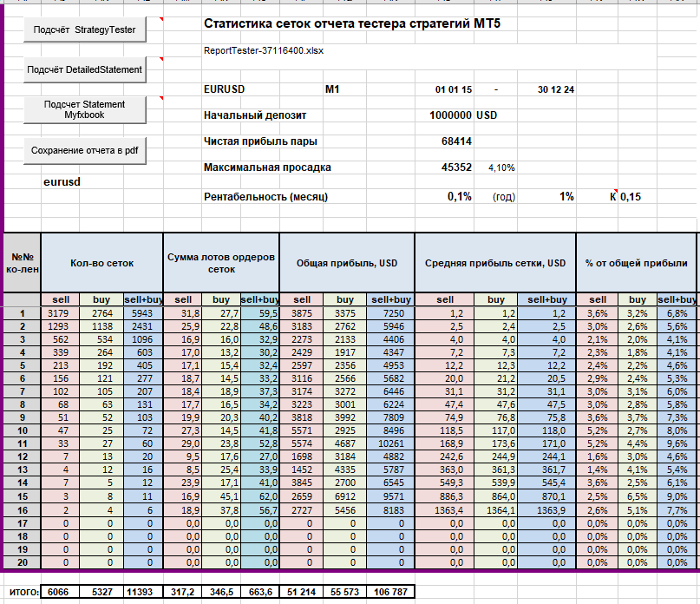
Task: Select row 1 buy grid count 2764
Action: click(101, 313)
